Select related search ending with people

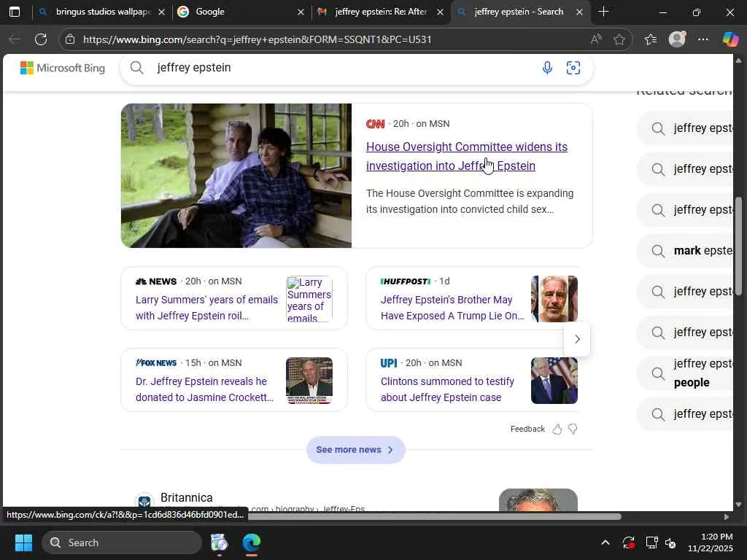(686, 373)
